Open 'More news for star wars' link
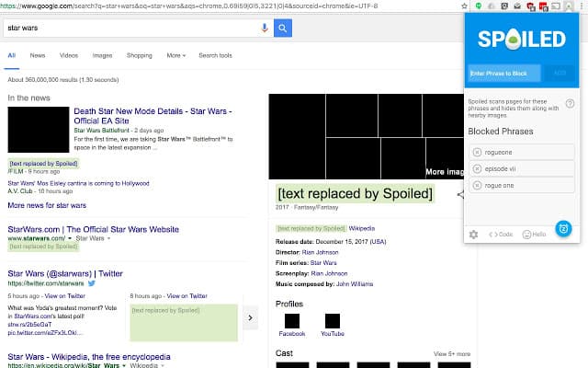 pyautogui.click(x=47, y=204)
